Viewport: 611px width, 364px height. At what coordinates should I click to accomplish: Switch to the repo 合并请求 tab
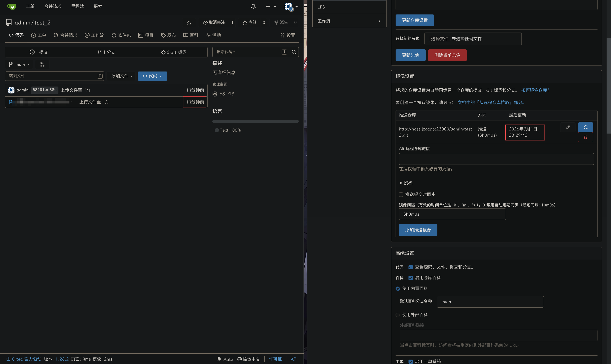point(66,35)
